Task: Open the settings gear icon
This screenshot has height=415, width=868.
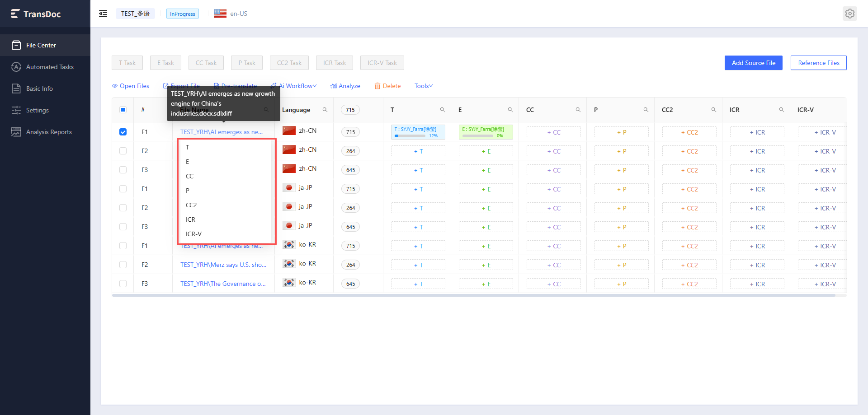Action: click(850, 14)
